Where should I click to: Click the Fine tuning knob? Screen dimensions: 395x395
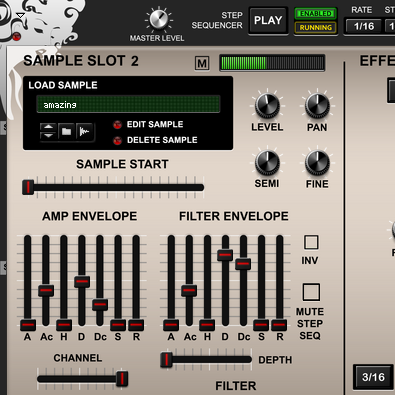click(317, 162)
